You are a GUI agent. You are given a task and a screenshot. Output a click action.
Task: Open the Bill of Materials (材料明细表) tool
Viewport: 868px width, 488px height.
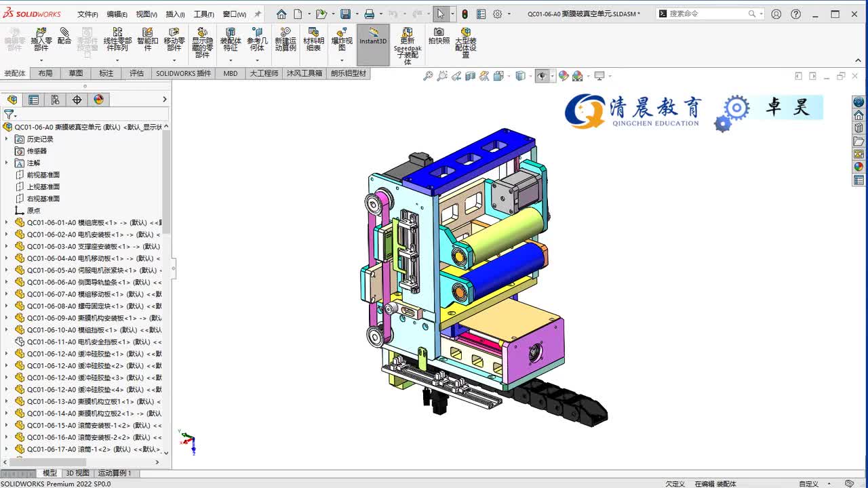click(x=313, y=39)
